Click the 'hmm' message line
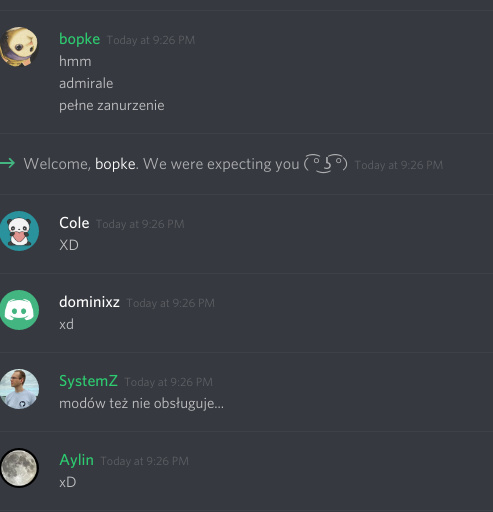493x512 pixels. [75, 61]
